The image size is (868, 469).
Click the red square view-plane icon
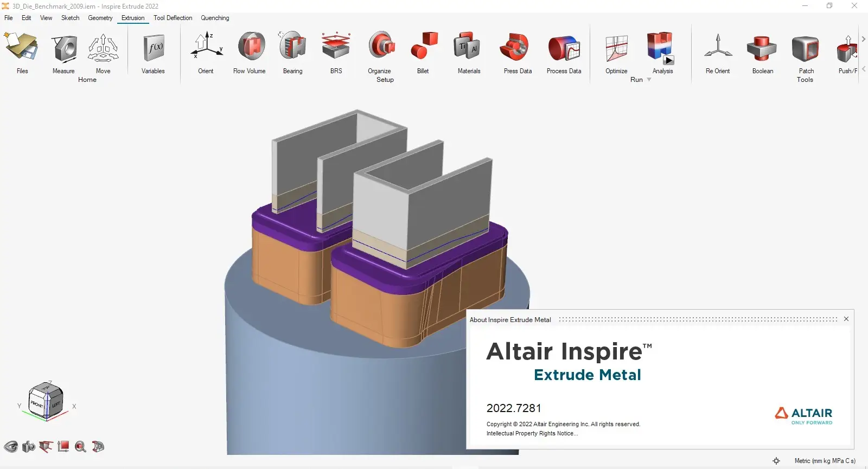coord(63,447)
